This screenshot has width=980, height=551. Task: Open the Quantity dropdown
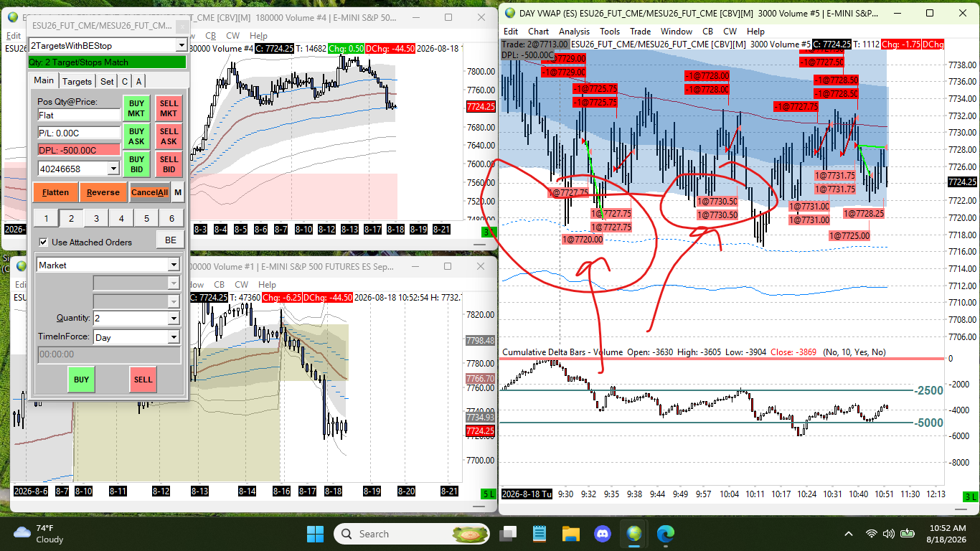(x=174, y=319)
